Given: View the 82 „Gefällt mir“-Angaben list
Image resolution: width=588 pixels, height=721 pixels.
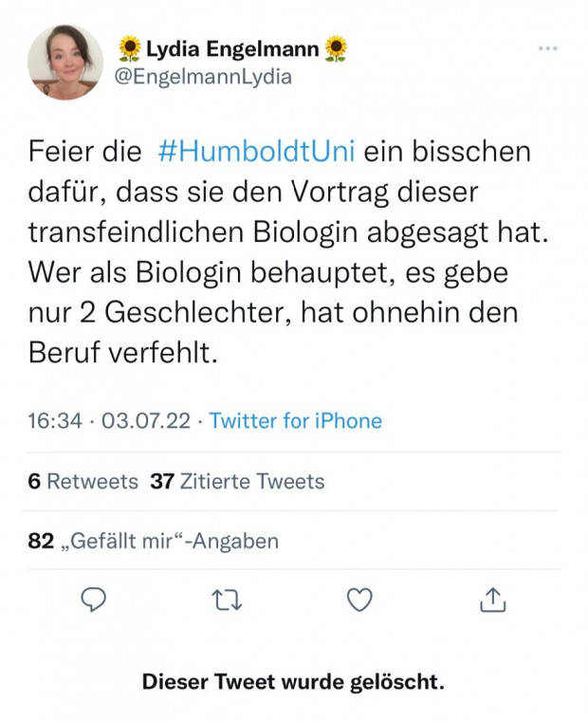Looking at the screenshot, I should 154,541.
